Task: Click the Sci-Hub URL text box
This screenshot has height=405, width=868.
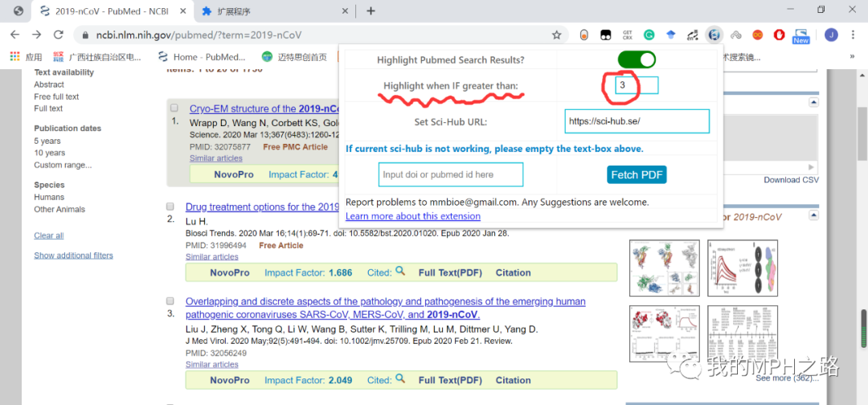Action: coord(637,121)
